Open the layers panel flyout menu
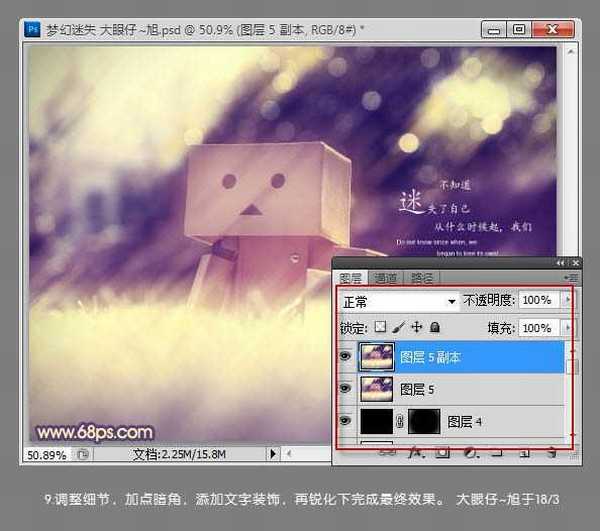The image size is (600, 531). (572, 277)
